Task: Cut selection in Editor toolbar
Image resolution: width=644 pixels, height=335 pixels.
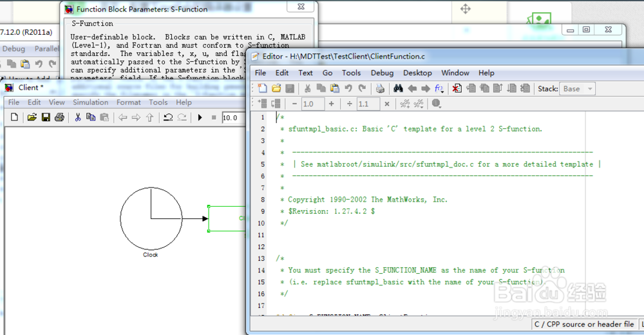Action: (307, 88)
